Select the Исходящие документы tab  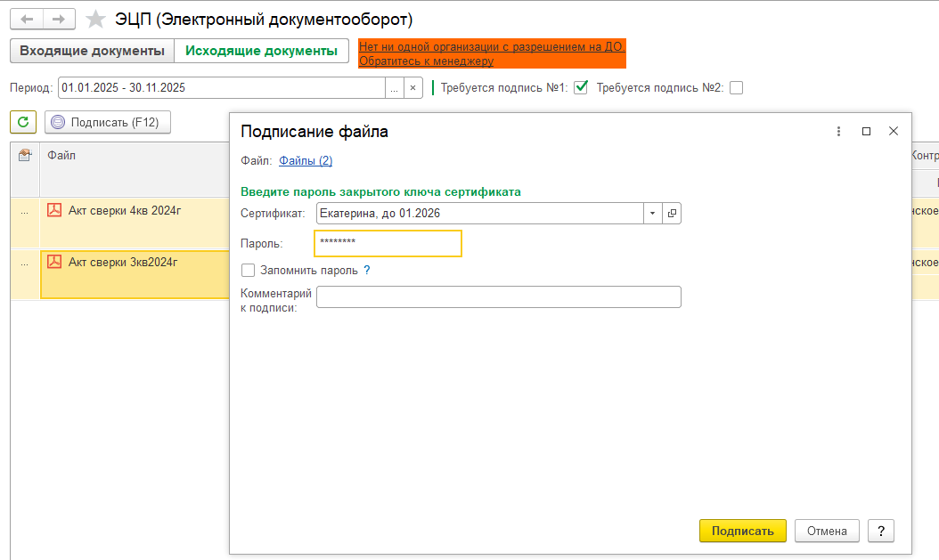click(x=261, y=51)
